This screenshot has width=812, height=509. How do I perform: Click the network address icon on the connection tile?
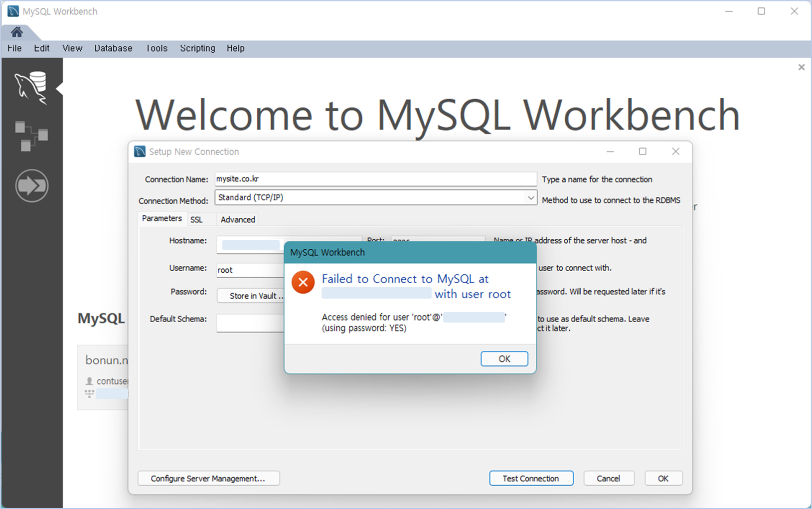(89, 393)
